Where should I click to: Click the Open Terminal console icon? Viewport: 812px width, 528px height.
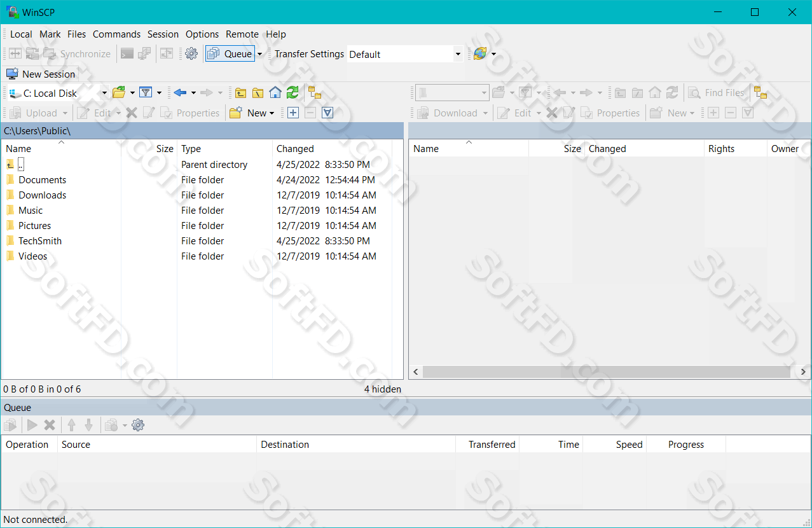[127, 54]
